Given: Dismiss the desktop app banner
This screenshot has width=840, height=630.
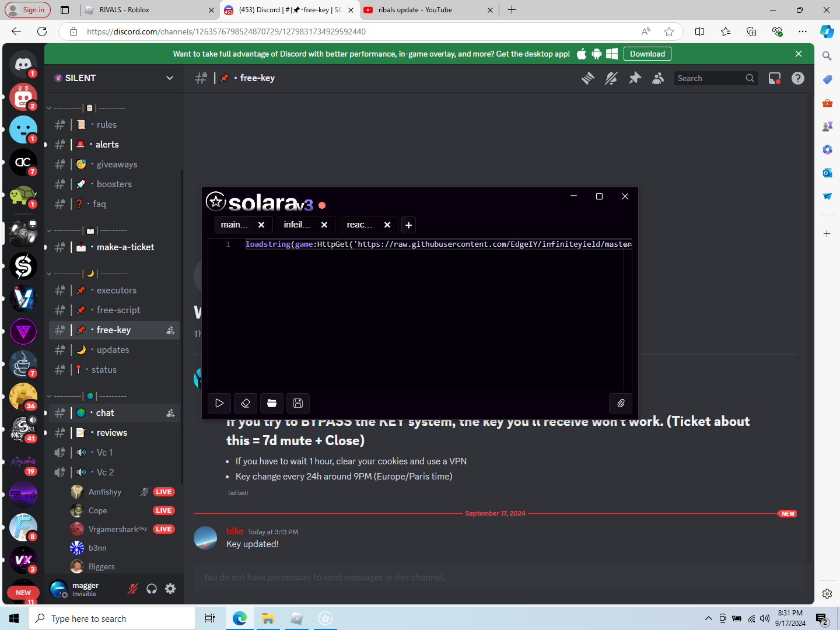Looking at the screenshot, I should pos(799,54).
